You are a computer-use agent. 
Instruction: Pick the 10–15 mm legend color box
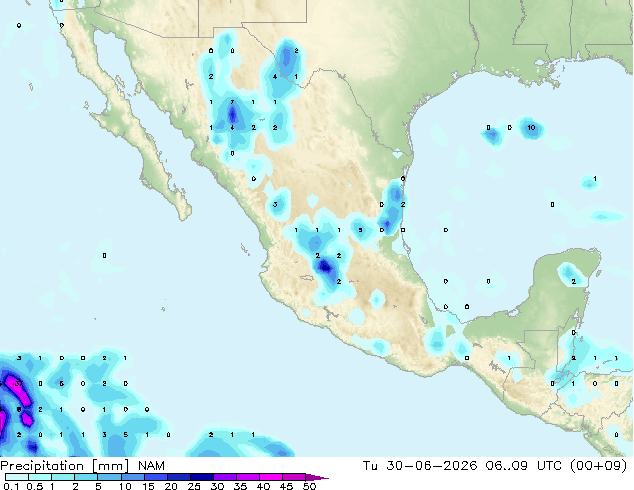132,477
